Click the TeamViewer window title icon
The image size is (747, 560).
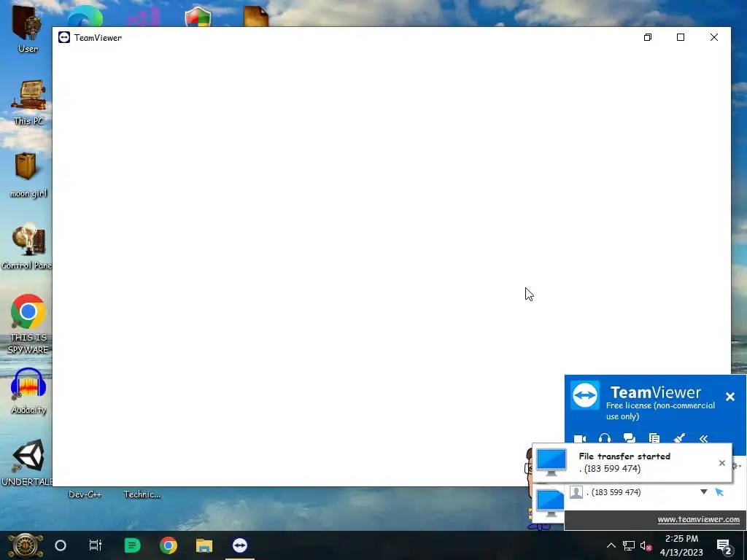[x=64, y=38]
